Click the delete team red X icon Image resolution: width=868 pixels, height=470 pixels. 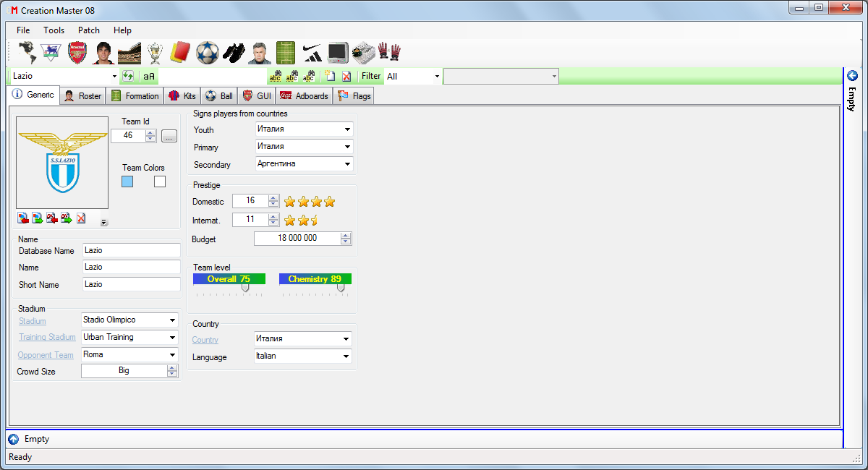(x=346, y=76)
